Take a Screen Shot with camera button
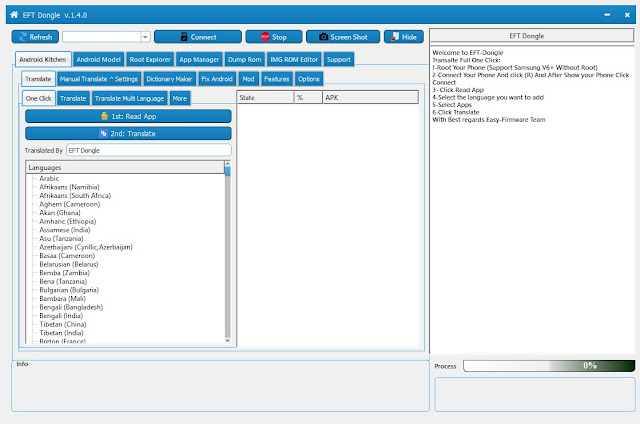The height and width of the screenshot is (424, 640). [x=343, y=37]
